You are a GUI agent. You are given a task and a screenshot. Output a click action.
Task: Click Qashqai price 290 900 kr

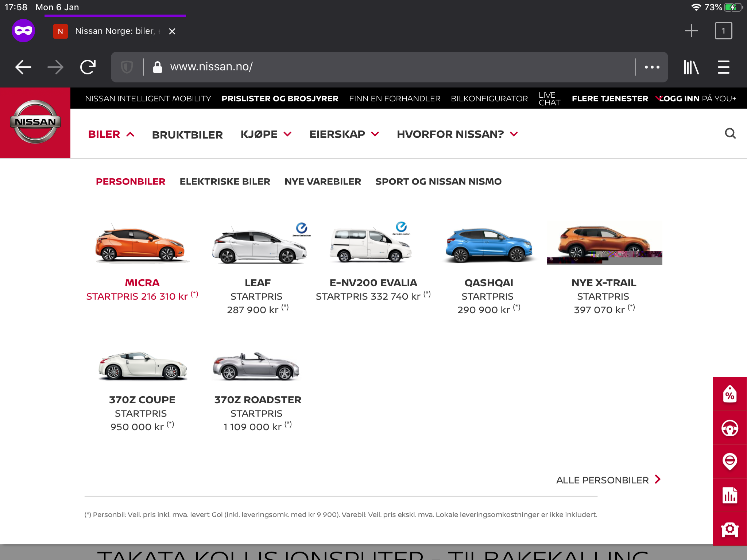point(484,310)
